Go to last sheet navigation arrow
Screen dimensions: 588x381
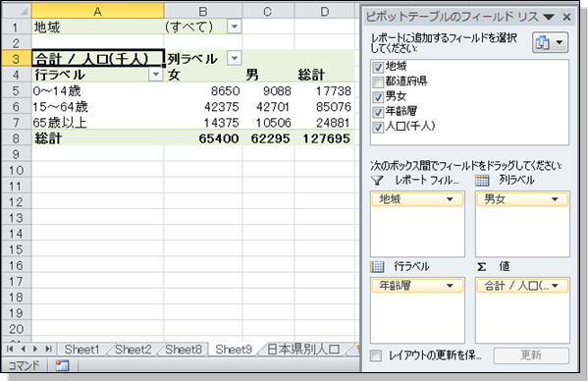(48, 350)
